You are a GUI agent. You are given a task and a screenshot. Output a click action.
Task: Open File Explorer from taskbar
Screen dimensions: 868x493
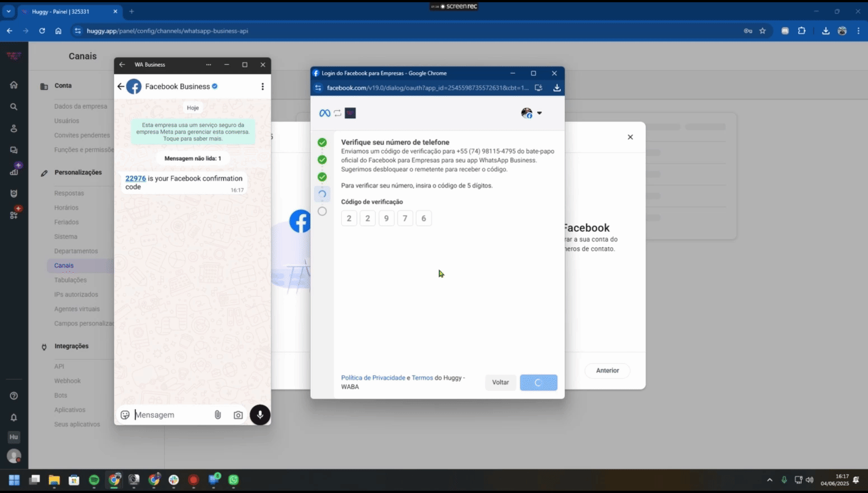coord(54,480)
